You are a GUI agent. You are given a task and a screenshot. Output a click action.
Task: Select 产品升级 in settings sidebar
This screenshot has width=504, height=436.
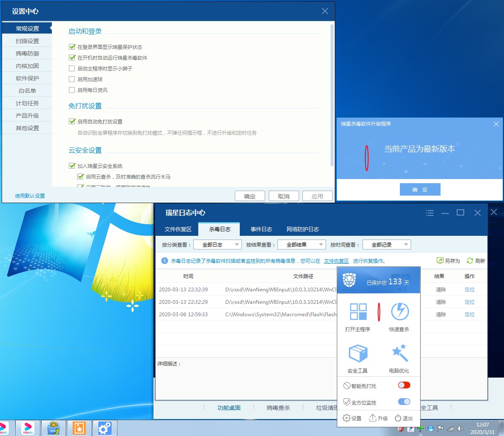pyautogui.click(x=27, y=116)
